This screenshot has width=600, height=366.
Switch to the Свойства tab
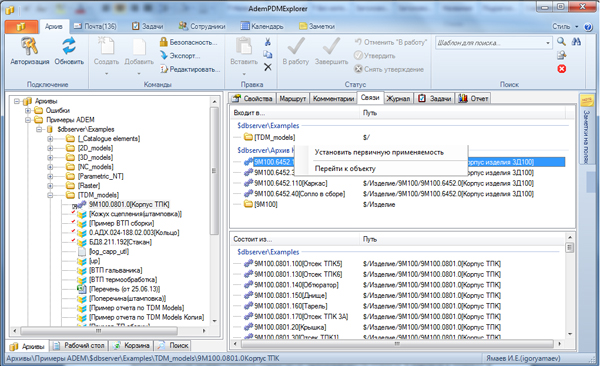click(253, 99)
